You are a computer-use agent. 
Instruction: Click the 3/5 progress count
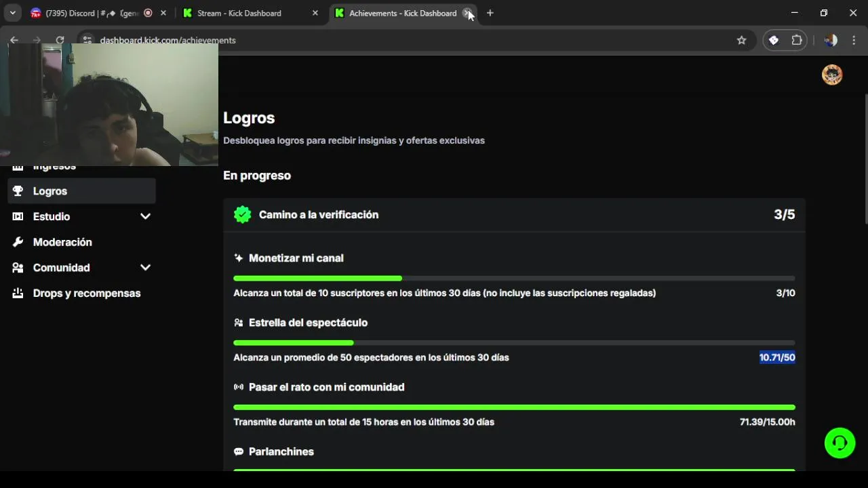(785, 215)
